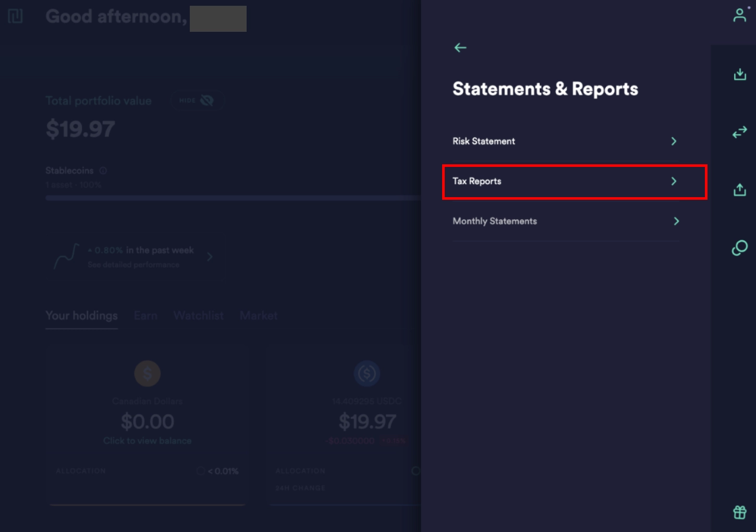Switch to Earn tab
This screenshot has width=756, height=532.
(145, 316)
